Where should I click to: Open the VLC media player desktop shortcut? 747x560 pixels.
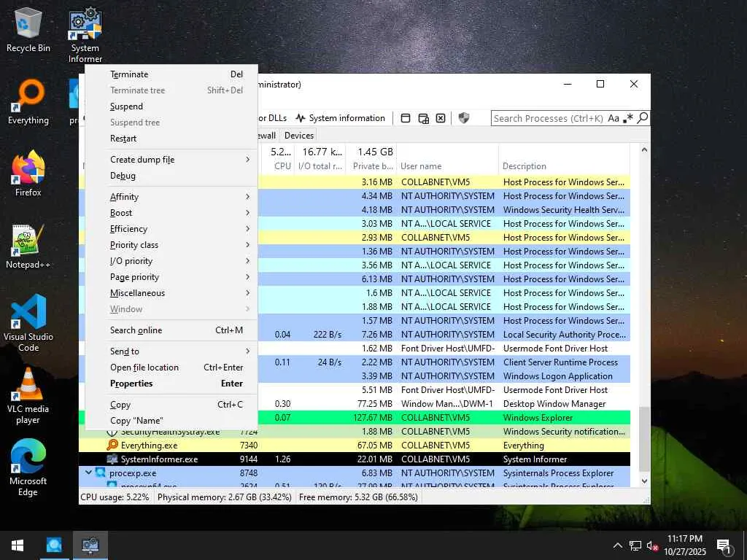coord(28,396)
